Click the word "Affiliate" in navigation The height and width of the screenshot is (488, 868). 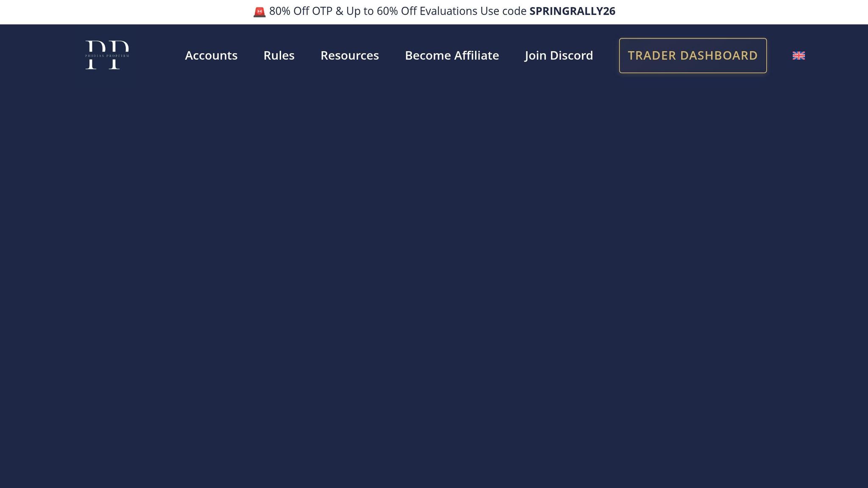point(476,55)
